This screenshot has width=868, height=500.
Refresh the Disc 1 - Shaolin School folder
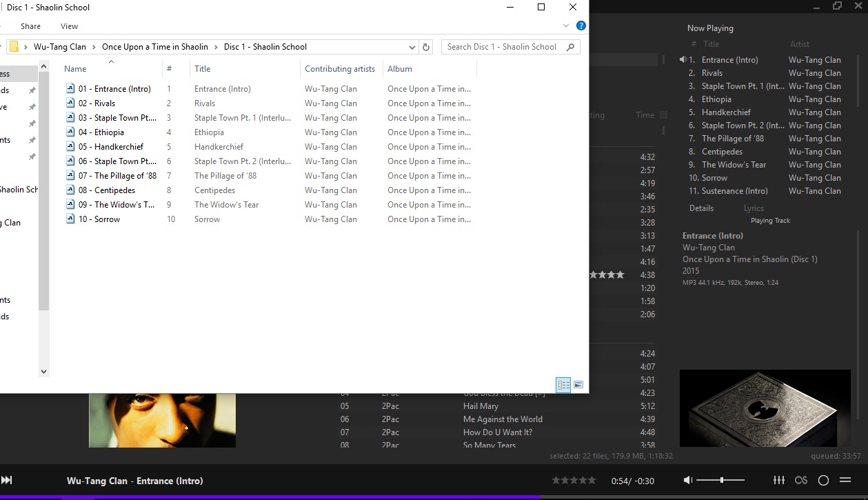tap(426, 47)
